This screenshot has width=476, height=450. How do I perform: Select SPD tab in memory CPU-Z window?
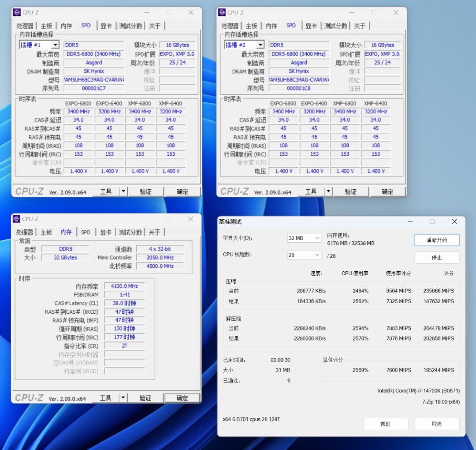pyautogui.click(x=86, y=232)
